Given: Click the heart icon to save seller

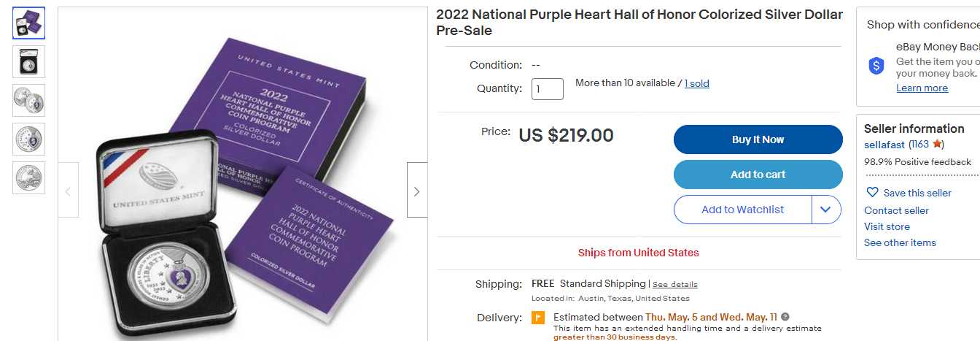Looking at the screenshot, I should point(872,193).
